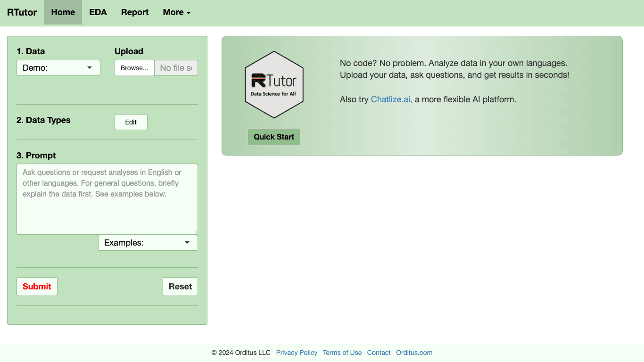Click the RTutor brand title
This screenshot has height=362, width=644.
click(x=22, y=12)
